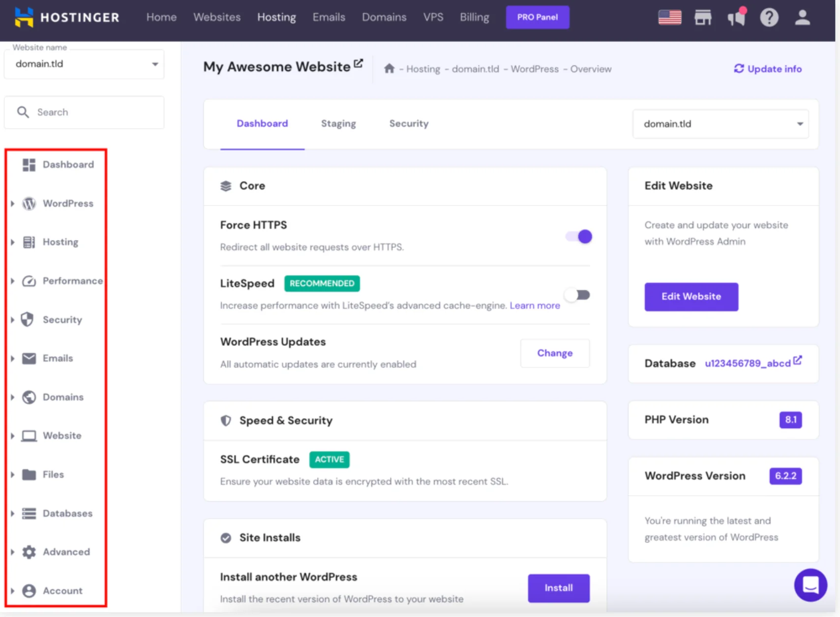Screen dimensions: 840x617
Task: Expand the Databases sidebar section arrow
Action: click(x=12, y=514)
